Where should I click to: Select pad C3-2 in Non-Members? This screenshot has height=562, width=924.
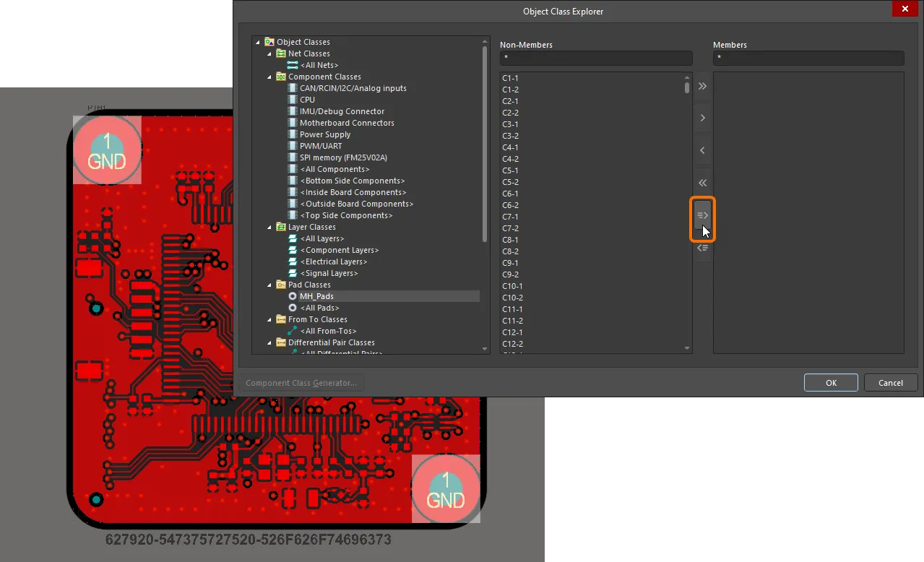[x=510, y=136]
